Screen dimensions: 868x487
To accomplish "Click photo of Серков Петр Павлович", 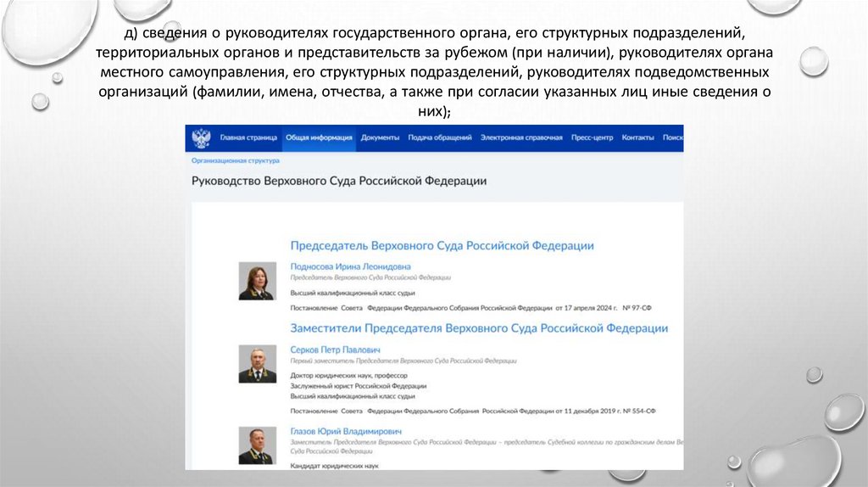I will click(258, 364).
